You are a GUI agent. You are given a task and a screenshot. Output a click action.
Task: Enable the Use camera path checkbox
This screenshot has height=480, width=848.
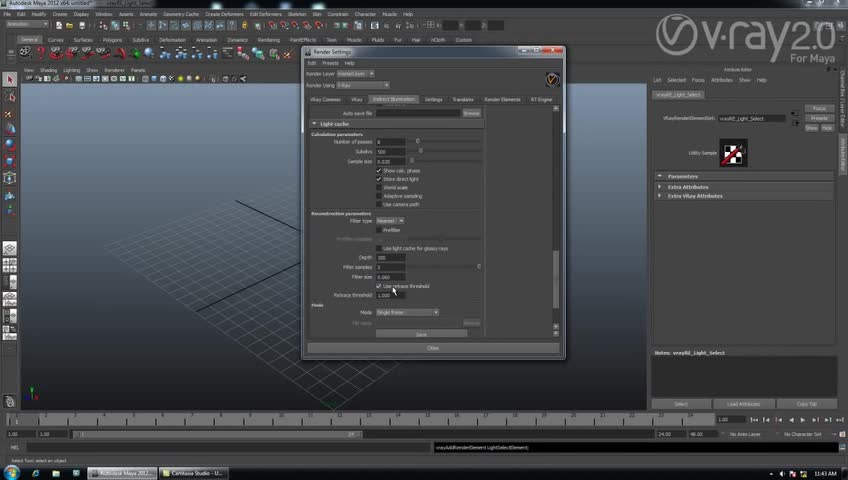379,204
